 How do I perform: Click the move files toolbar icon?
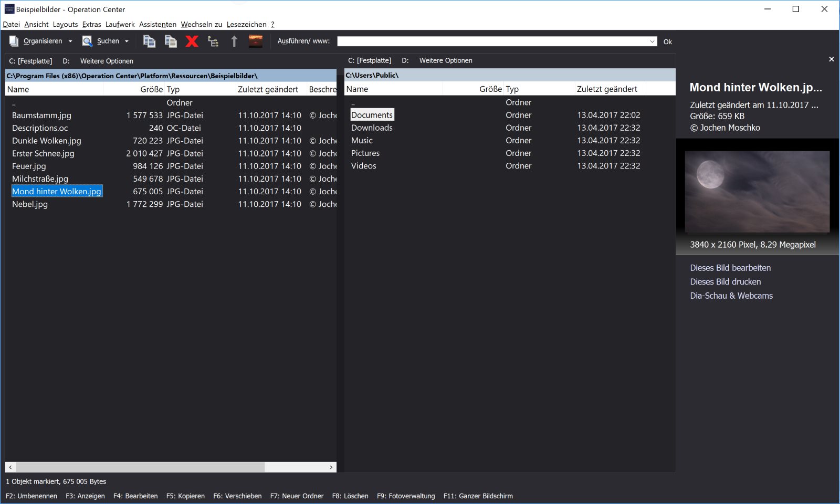tap(171, 41)
